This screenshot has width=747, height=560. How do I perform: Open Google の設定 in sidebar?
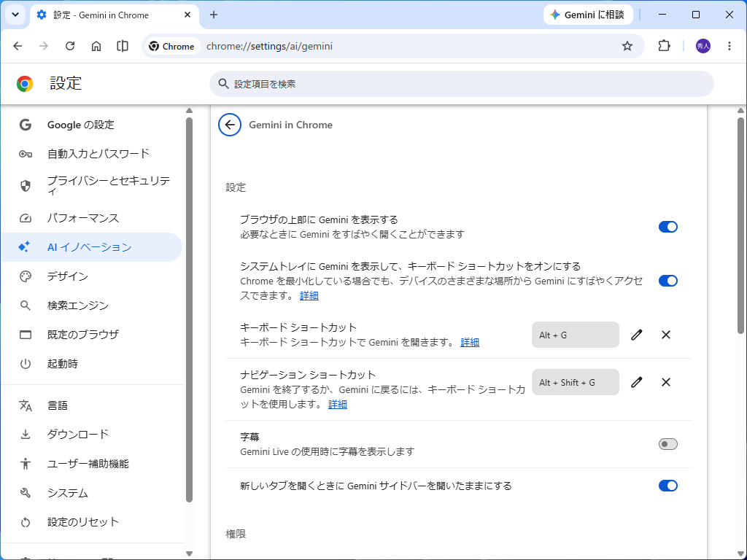pos(92,125)
